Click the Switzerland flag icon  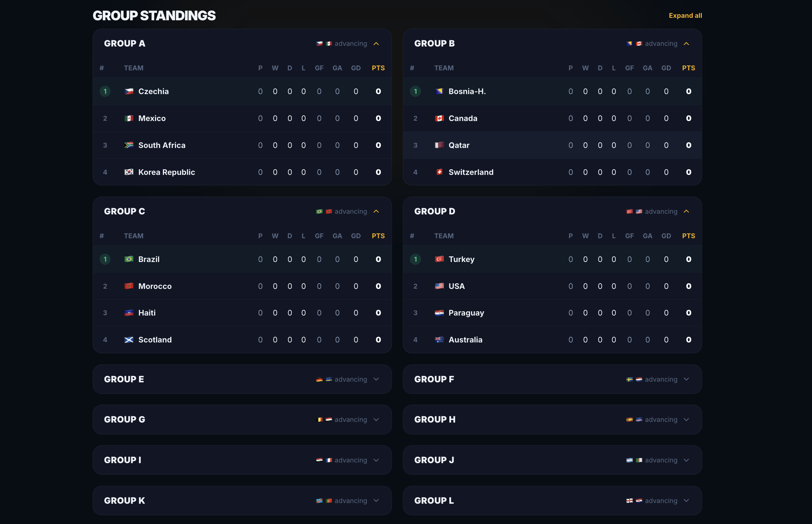pyautogui.click(x=439, y=172)
